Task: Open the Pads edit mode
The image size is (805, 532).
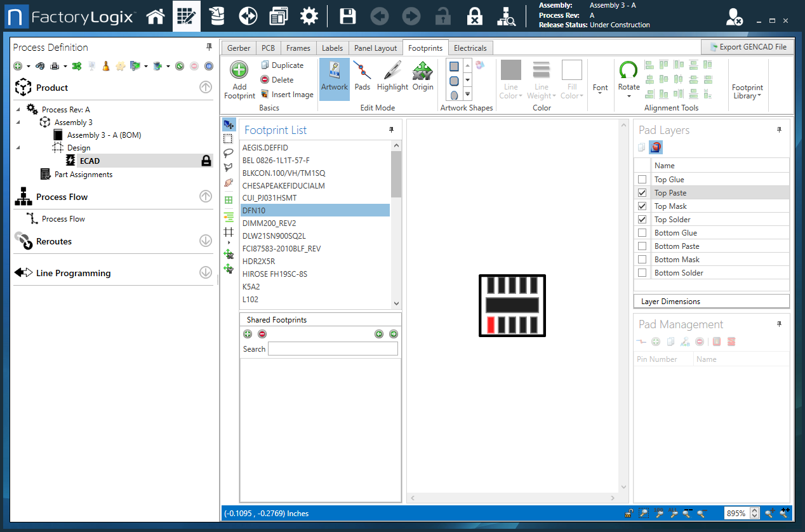Action: click(362, 75)
